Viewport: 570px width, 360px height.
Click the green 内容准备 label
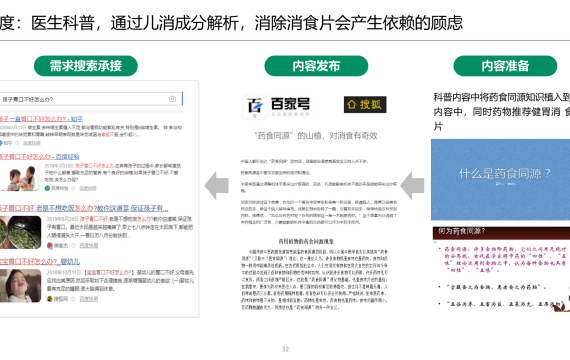tap(505, 66)
